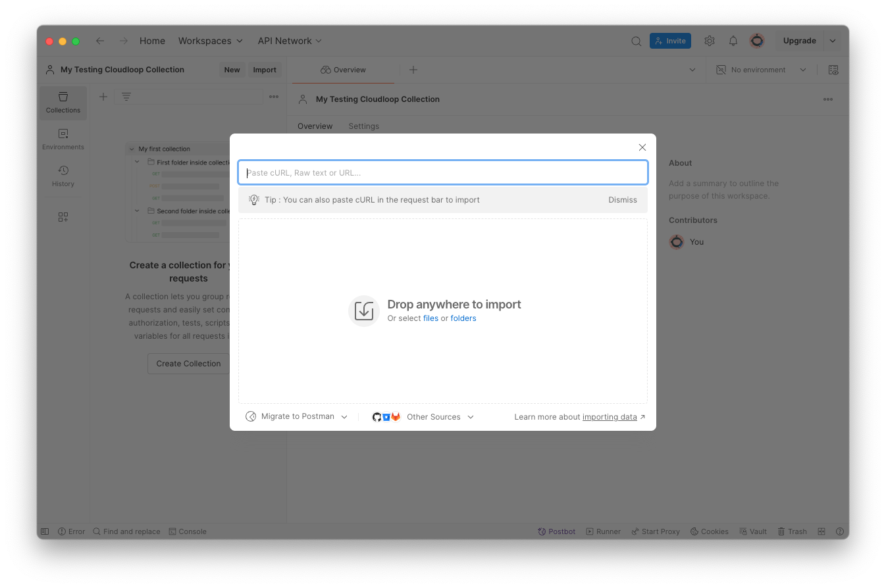Screen dimensions: 886x588
Task: Open the No environment selector
Action: tap(761, 70)
